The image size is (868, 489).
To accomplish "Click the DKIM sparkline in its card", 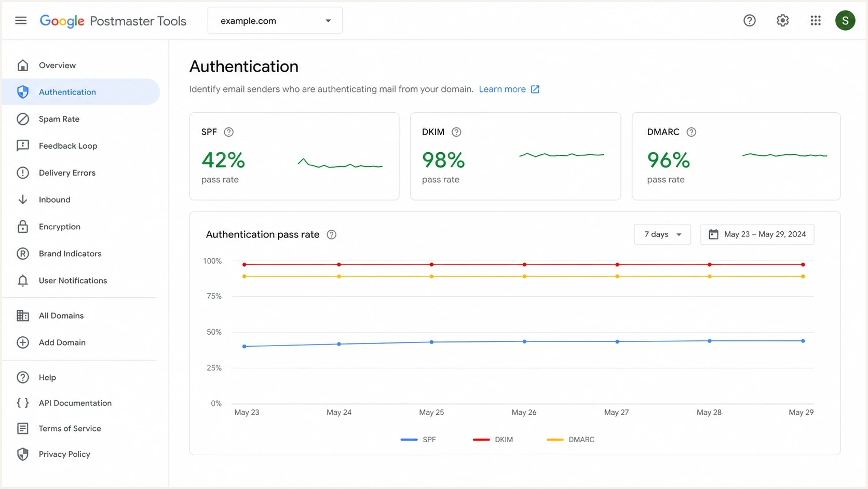I will [562, 154].
